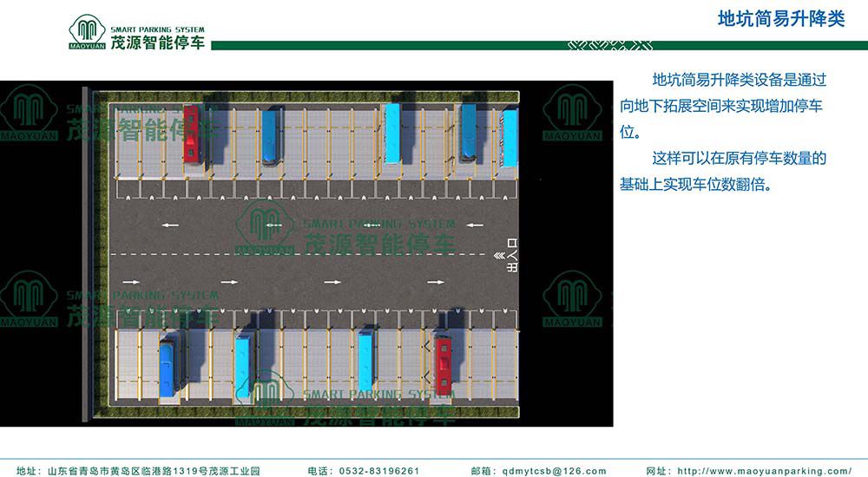
Task: Click the qdmytcsb@126.com email address
Action: (x=551, y=471)
